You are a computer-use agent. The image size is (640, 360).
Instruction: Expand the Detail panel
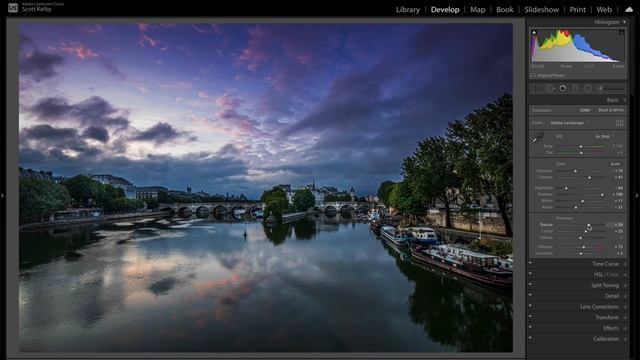(612, 296)
